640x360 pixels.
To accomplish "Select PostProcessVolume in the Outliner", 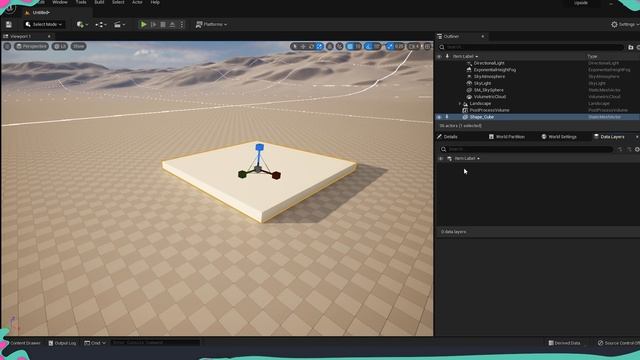I will (x=489, y=110).
